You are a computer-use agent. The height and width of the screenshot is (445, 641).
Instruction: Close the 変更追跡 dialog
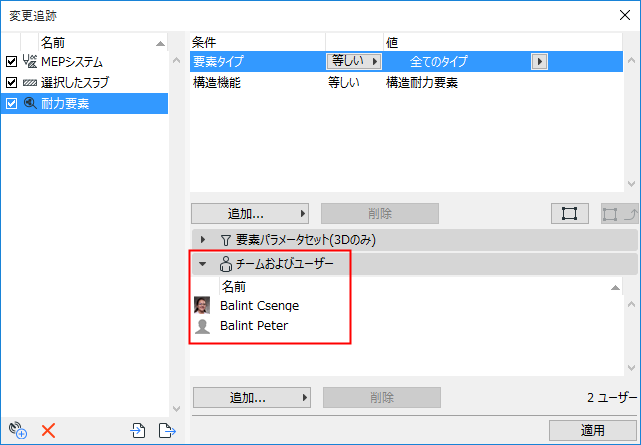(x=625, y=15)
